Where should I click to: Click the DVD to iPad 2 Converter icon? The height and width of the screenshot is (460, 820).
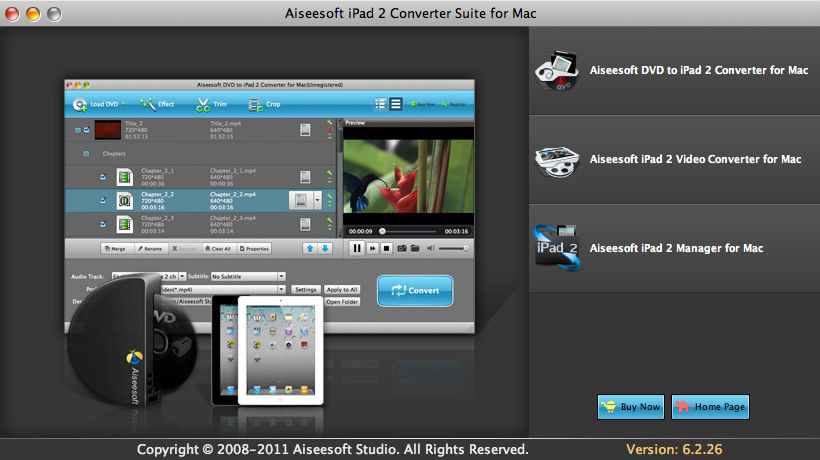557,71
